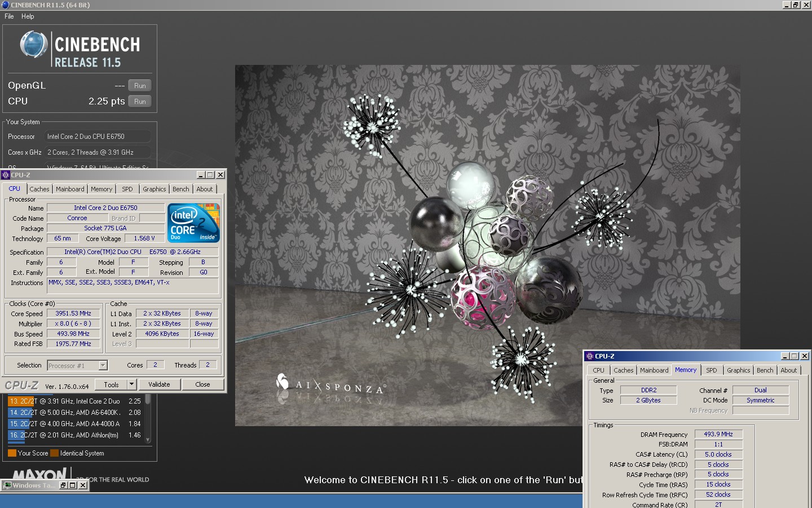Maximize the minimized Windows Task window
The height and width of the screenshot is (508, 812).
72,485
